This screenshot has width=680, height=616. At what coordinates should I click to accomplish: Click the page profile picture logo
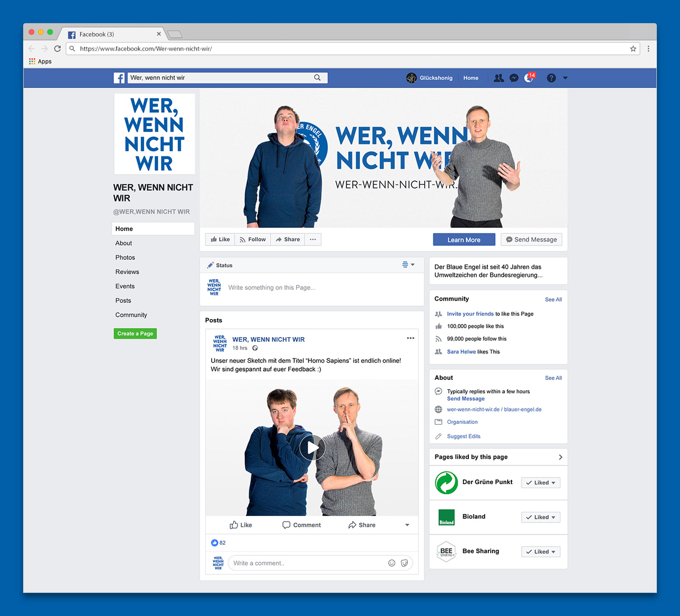(x=154, y=134)
